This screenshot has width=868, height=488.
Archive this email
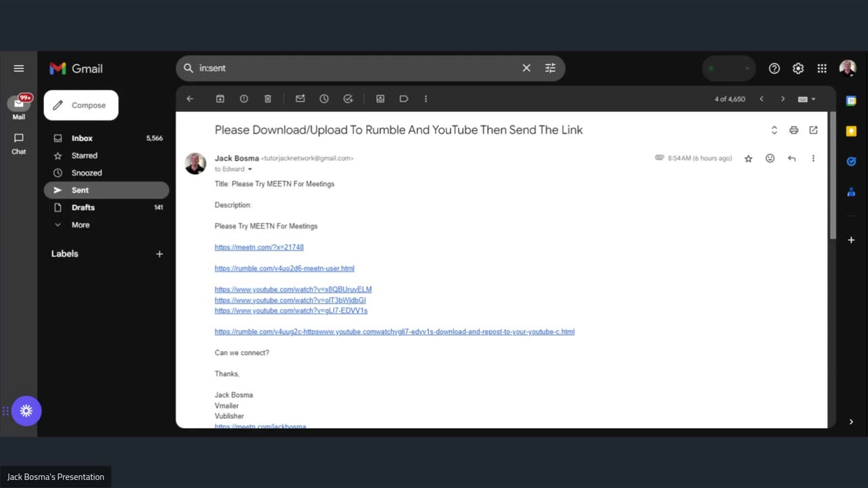point(220,99)
